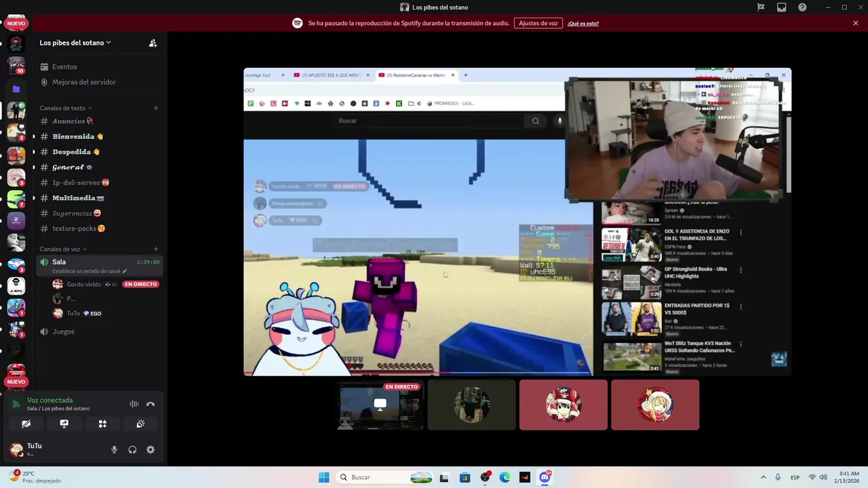Toggle the camera on
Viewport: 868px width, 488px height.
pyautogui.click(x=26, y=424)
